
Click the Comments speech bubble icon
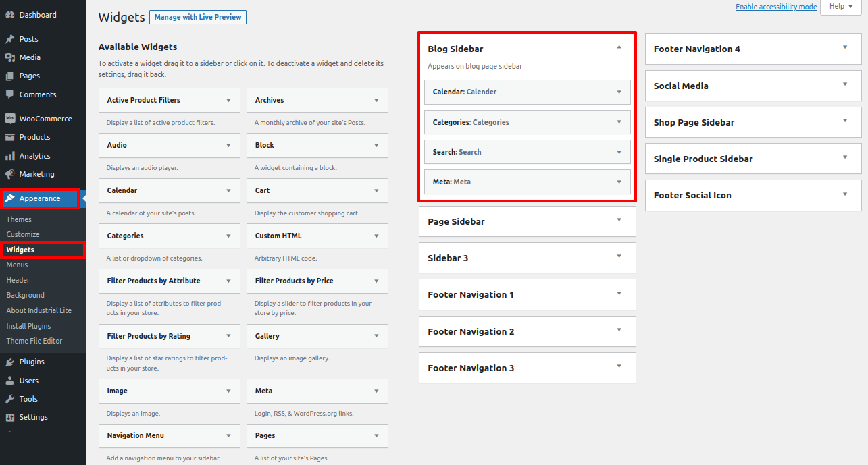[x=9, y=94]
